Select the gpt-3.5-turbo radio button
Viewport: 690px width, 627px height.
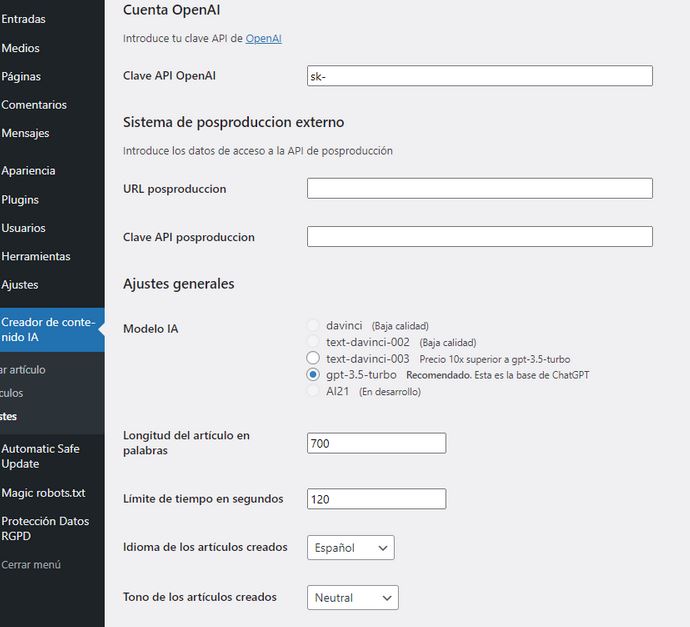[313, 375]
